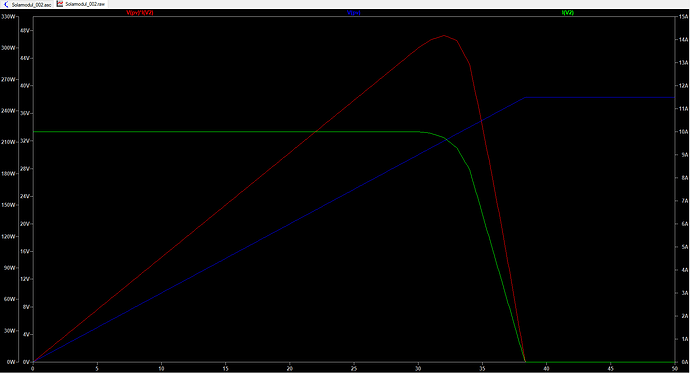Click the horizontal axis value 30
690x373 pixels.
click(418, 369)
